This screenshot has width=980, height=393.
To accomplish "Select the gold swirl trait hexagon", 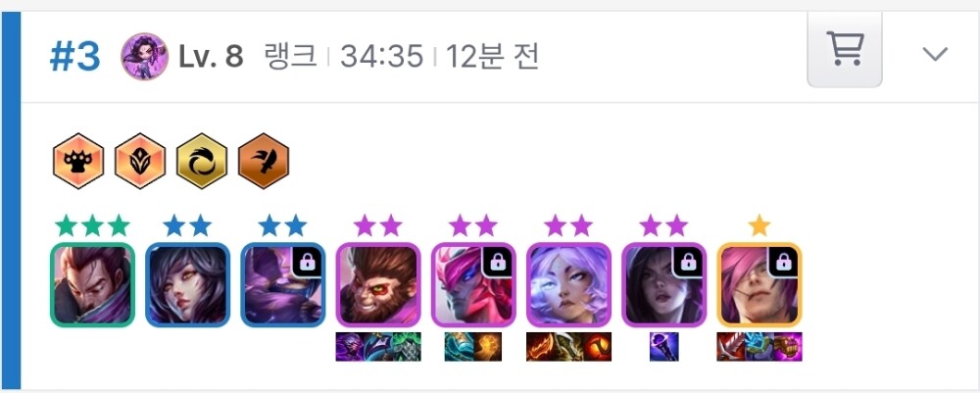I will 202,161.
